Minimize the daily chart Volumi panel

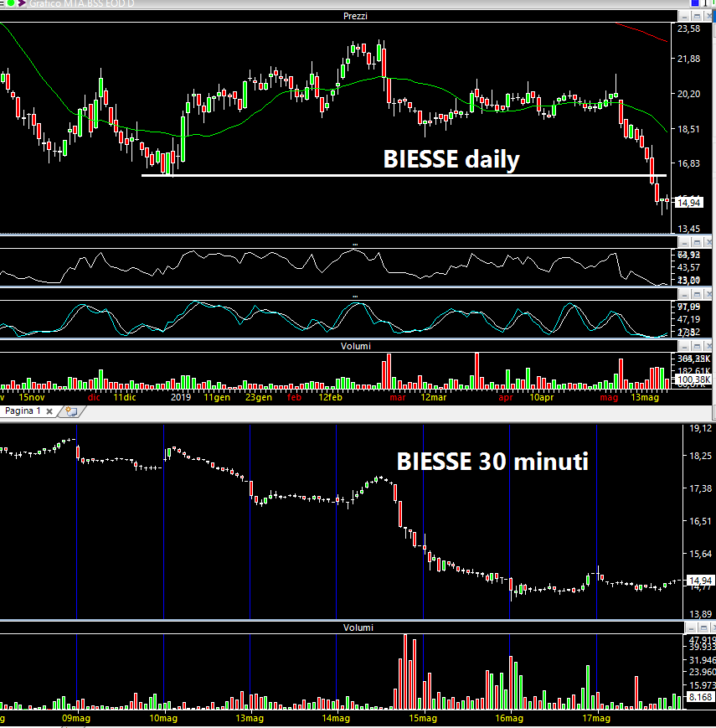click(685, 346)
